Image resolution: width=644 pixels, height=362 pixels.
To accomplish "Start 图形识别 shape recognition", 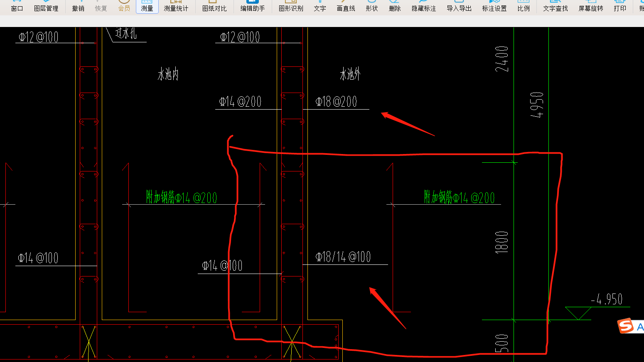I will click(291, 6).
